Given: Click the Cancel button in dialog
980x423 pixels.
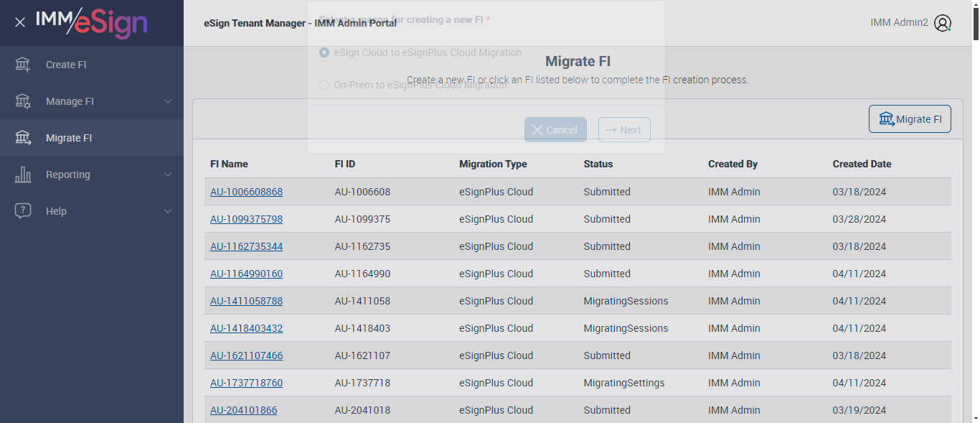Looking at the screenshot, I should (555, 130).
